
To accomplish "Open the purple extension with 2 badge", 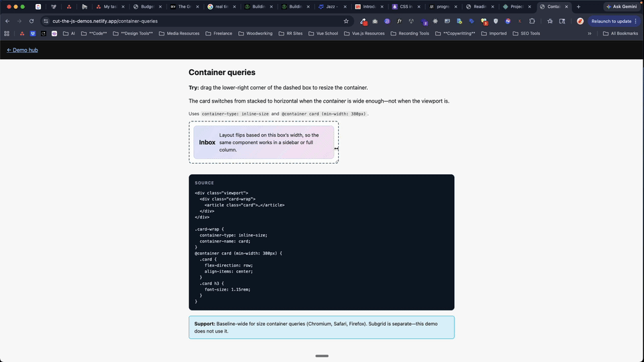I will pos(424,21).
